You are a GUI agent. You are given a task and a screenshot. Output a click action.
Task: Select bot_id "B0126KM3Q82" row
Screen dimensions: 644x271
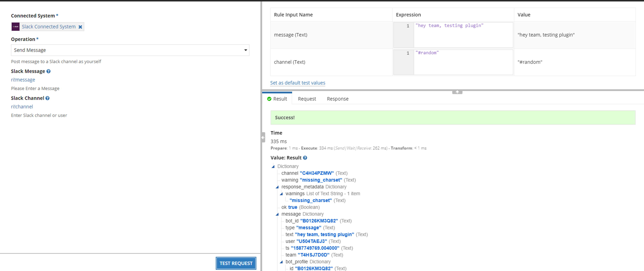[318, 221]
